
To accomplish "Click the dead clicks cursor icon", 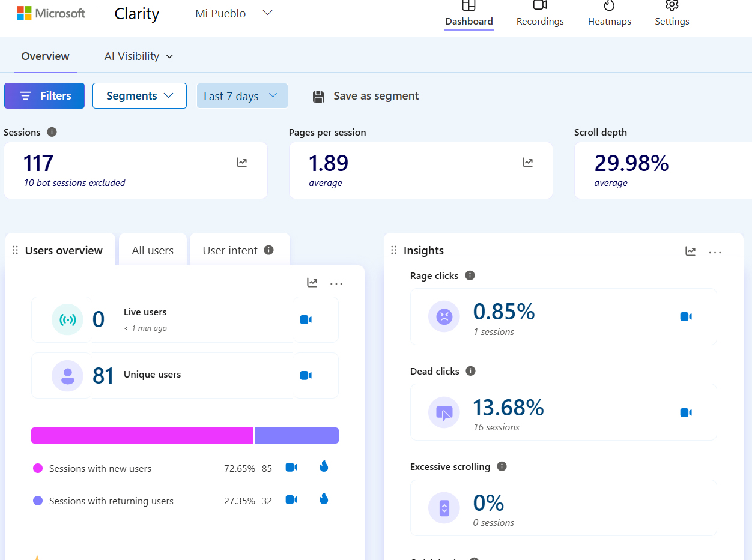I will click(x=444, y=412).
